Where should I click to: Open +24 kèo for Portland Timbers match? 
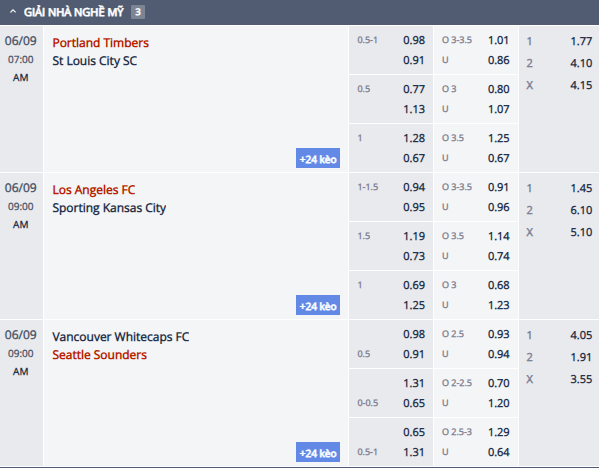[318, 158]
